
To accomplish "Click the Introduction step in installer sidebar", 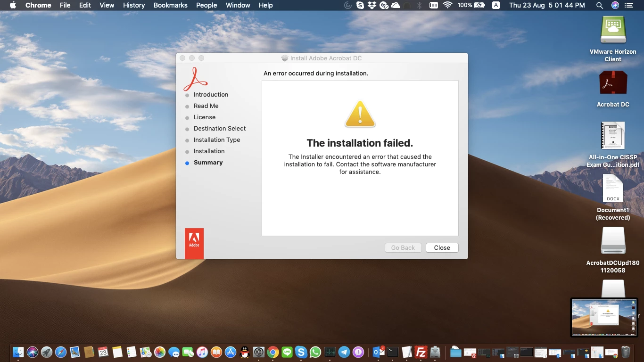I will click(x=211, y=94).
